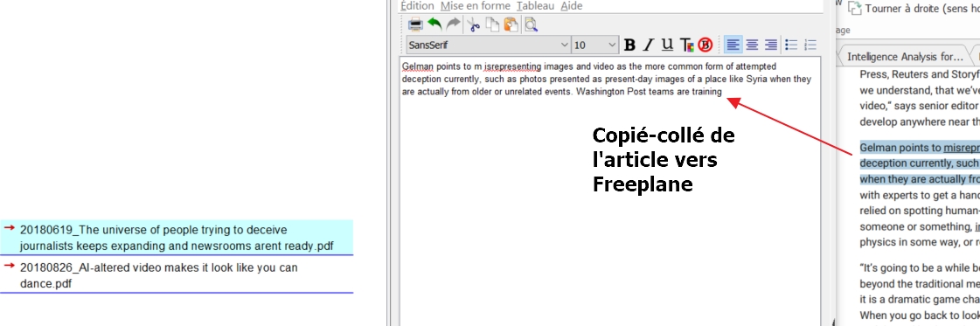The height and width of the screenshot is (326, 980).
Task: Open the Mise en forme menu
Action: (x=475, y=6)
